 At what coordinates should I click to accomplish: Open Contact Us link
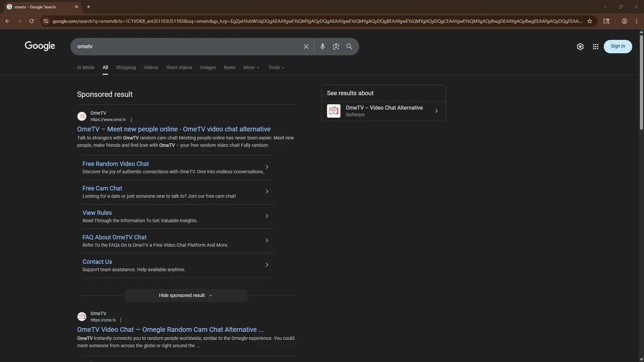point(97,262)
